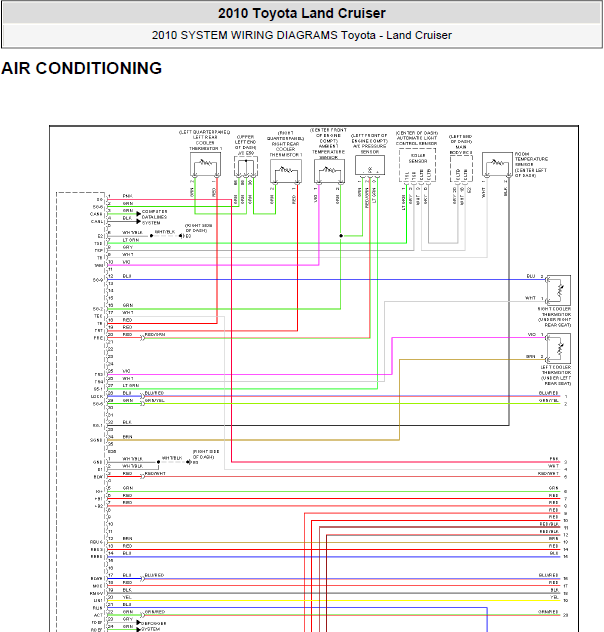Click the "LEFT REAR COOLER THERMISTOR 1" label
Viewport: 604px width, 632px height.
205,143
